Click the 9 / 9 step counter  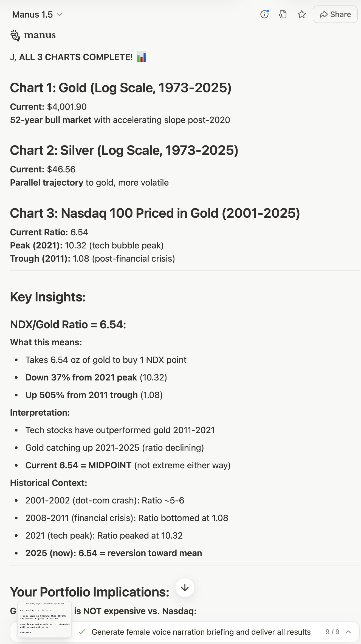point(332,632)
